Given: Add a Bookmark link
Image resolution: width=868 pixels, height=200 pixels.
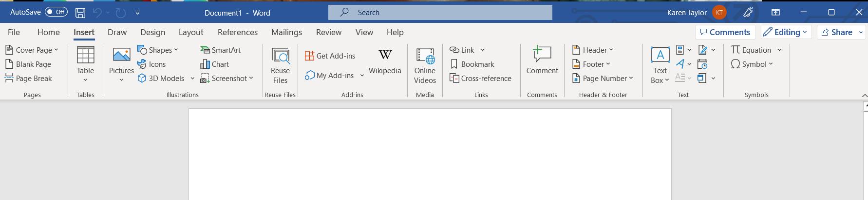Looking at the screenshot, I should (x=472, y=64).
